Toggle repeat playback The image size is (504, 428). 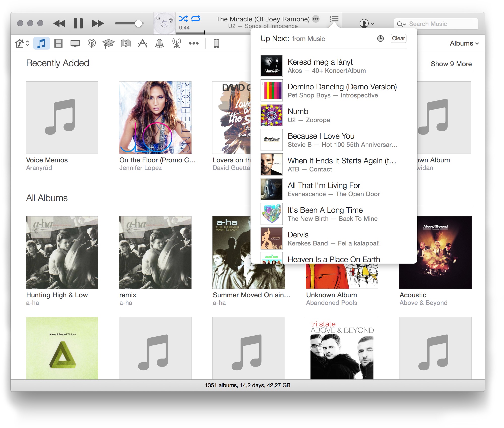coord(196,19)
